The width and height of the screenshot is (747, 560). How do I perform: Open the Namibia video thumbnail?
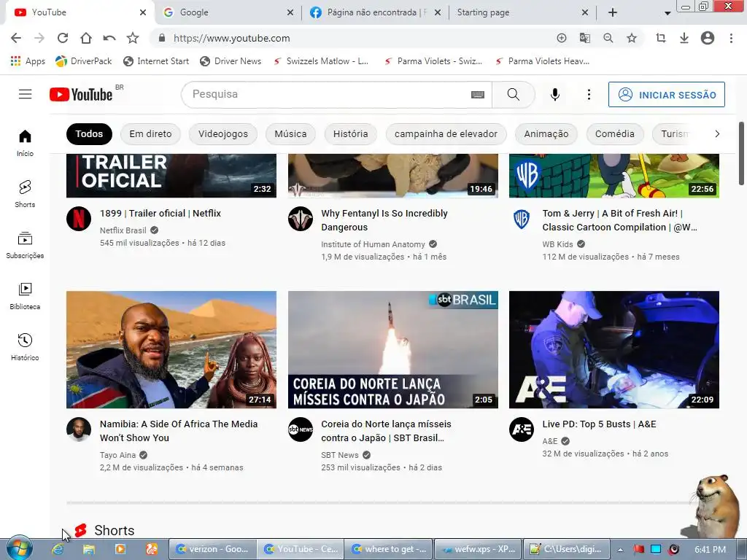tap(171, 349)
